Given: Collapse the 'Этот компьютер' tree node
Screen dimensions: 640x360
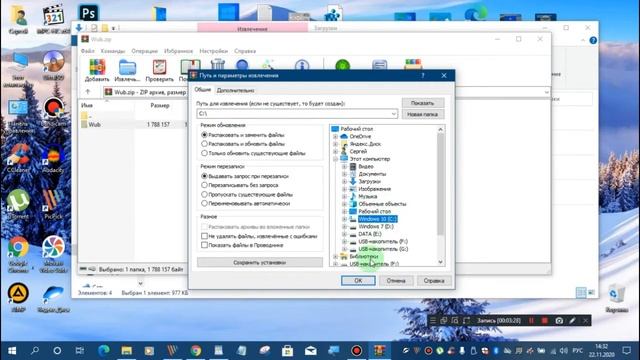Looking at the screenshot, I should [x=336, y=159].
